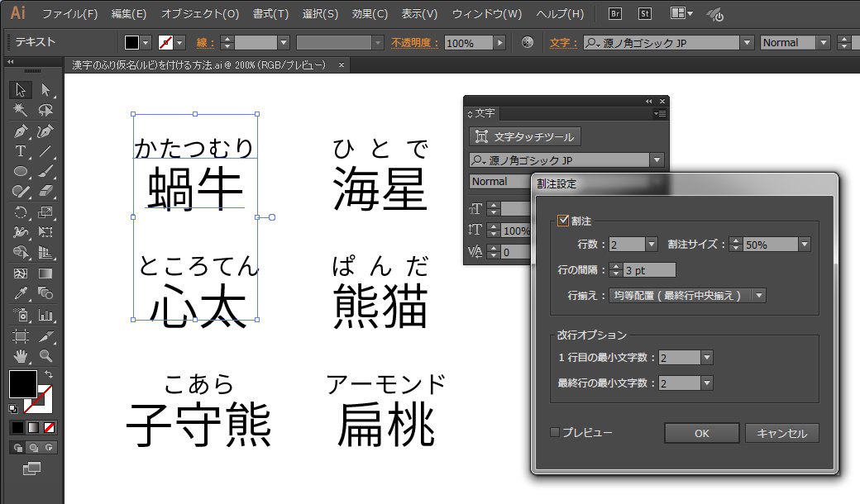Viewport: 860px width, 504px height.
Task: Select the Type tool
Action: pos(21,151)
